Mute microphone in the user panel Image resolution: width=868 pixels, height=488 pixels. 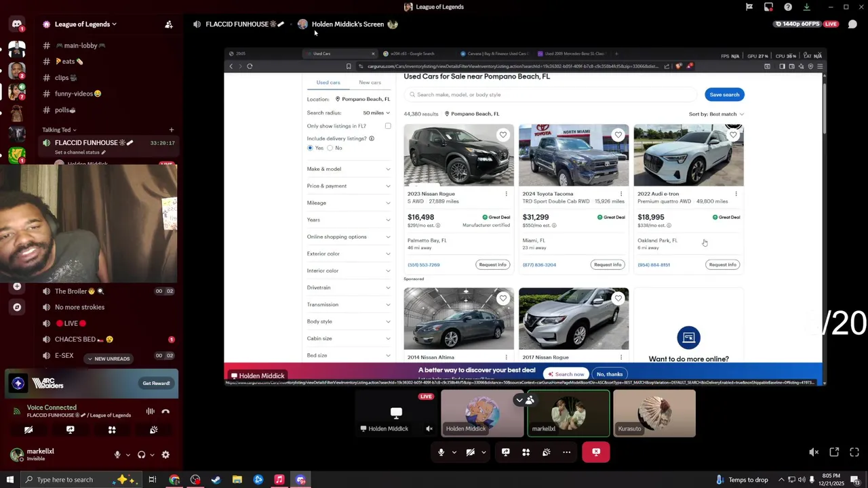117,455
